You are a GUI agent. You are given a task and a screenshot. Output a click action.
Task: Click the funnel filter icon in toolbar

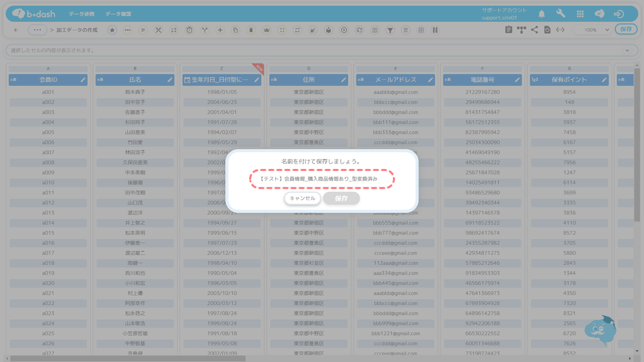tap(390, 30)
